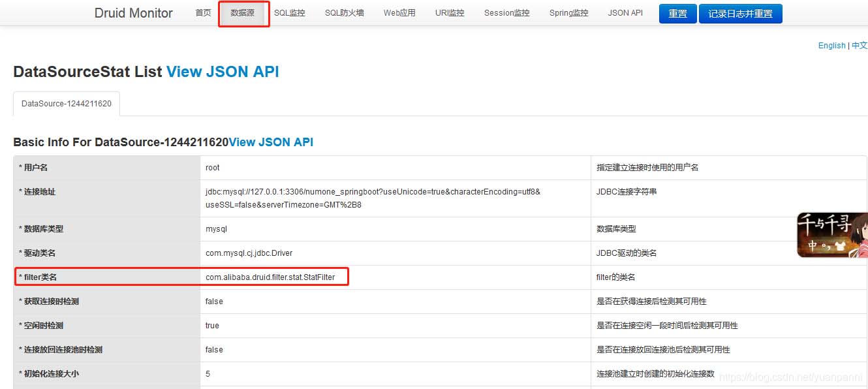Click 记录日志并重置 to log and reset
The height and width of the screenshot is (389, 868).
click(x=741, y=13)
